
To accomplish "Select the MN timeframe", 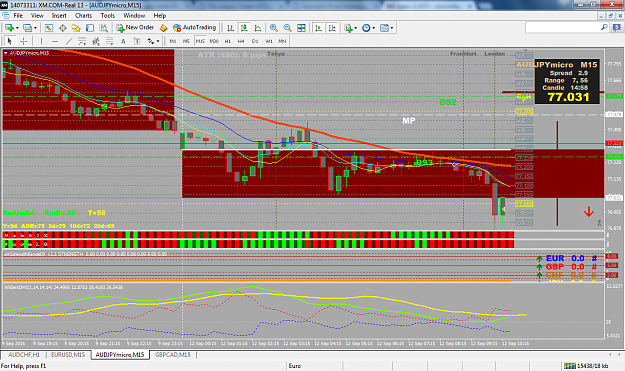I will point(282,41).
